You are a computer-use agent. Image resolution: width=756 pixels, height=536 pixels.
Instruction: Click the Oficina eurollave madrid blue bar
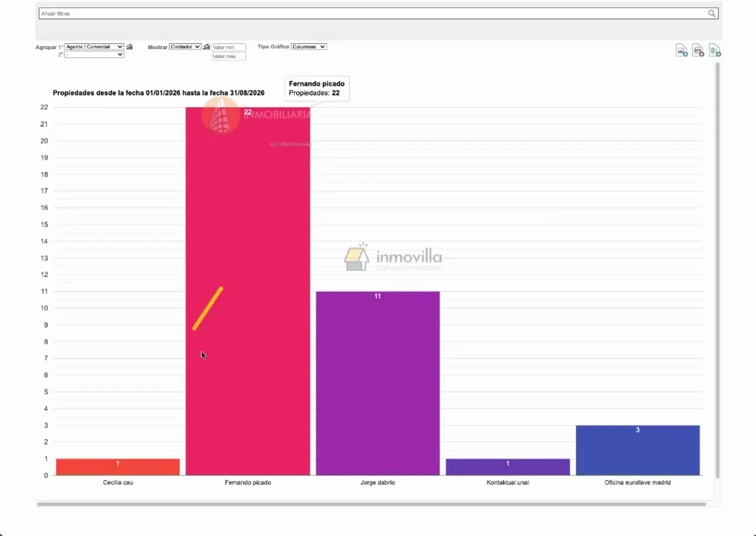pyautogui.click(x=638, y=450)
